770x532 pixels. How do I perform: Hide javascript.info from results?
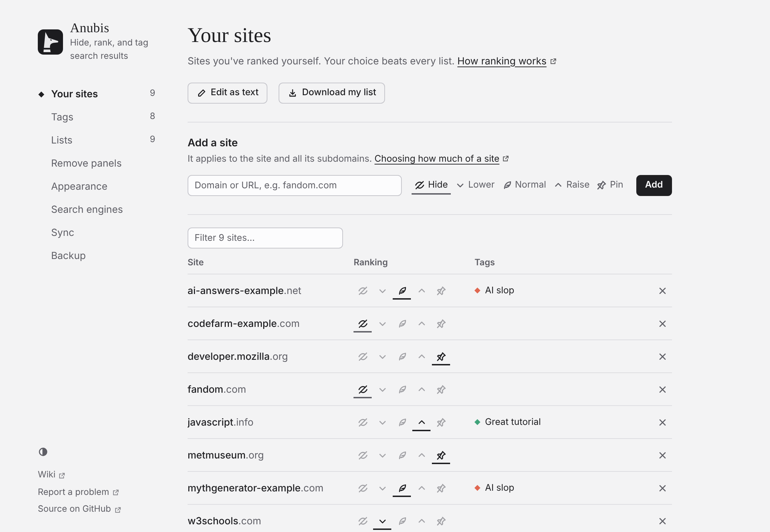click(363, 422)
